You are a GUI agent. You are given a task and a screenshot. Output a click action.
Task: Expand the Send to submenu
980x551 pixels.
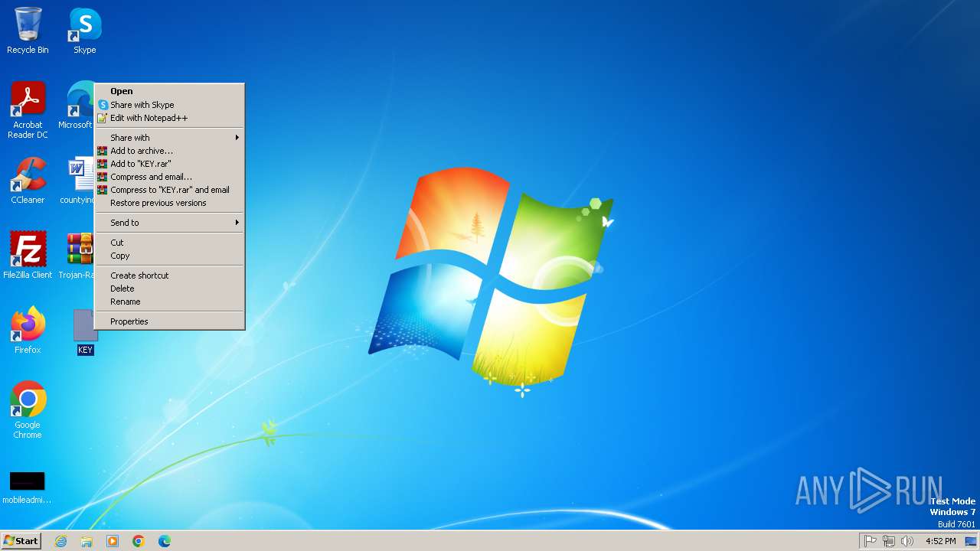click(169, 223)
